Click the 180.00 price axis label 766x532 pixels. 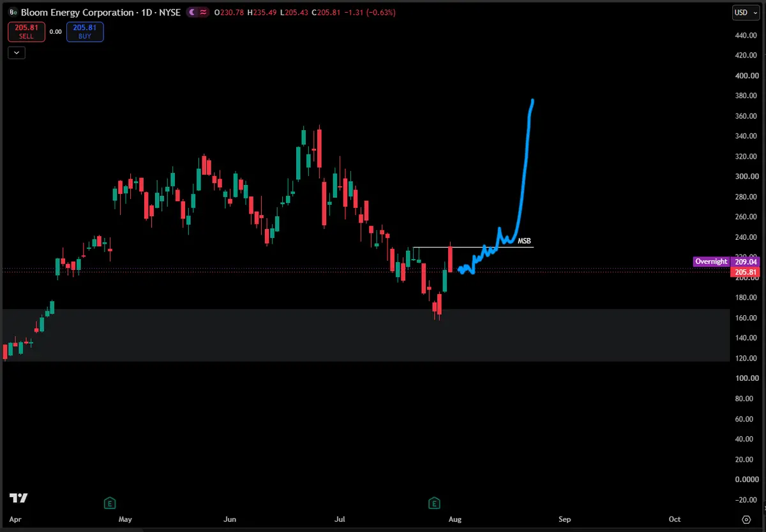pos(745,297)
